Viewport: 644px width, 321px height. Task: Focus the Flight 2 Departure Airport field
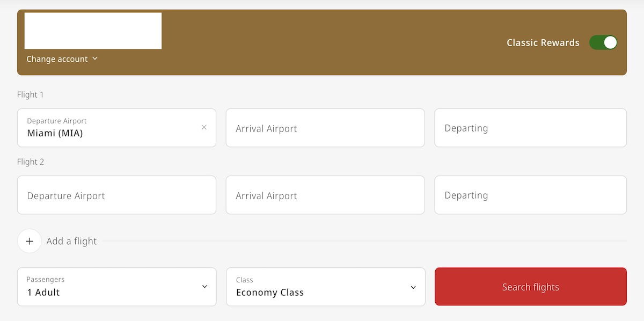116,195
